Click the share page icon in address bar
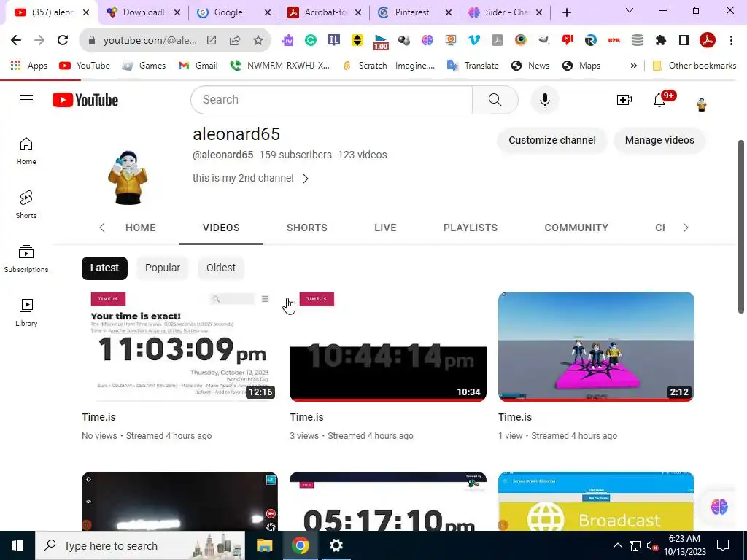Viewport: 747px width, 560px height. [234, 41]
